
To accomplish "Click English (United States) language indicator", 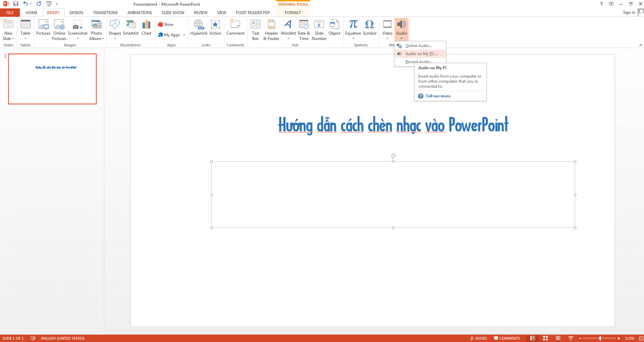I will point(63,338).
